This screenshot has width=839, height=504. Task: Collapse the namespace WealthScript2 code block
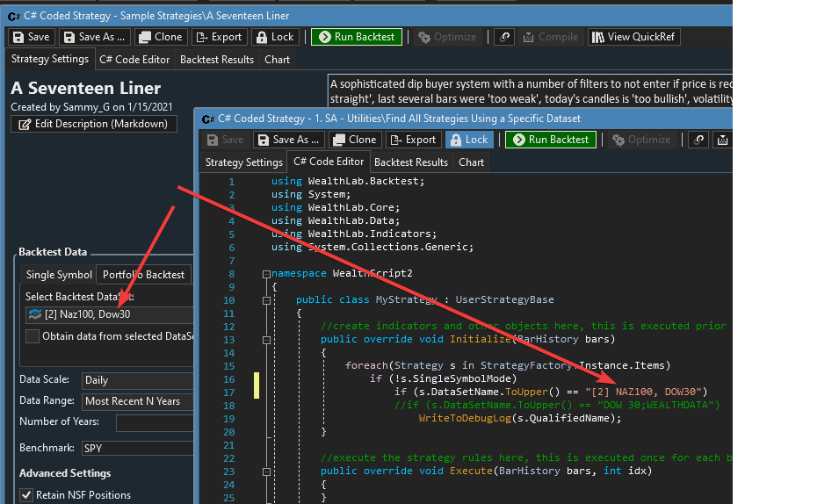(265, 273)
